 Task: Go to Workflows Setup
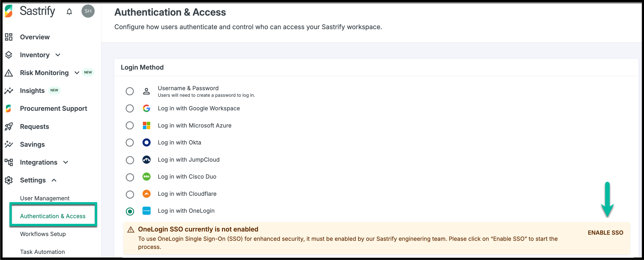click(x=43, y=234)
